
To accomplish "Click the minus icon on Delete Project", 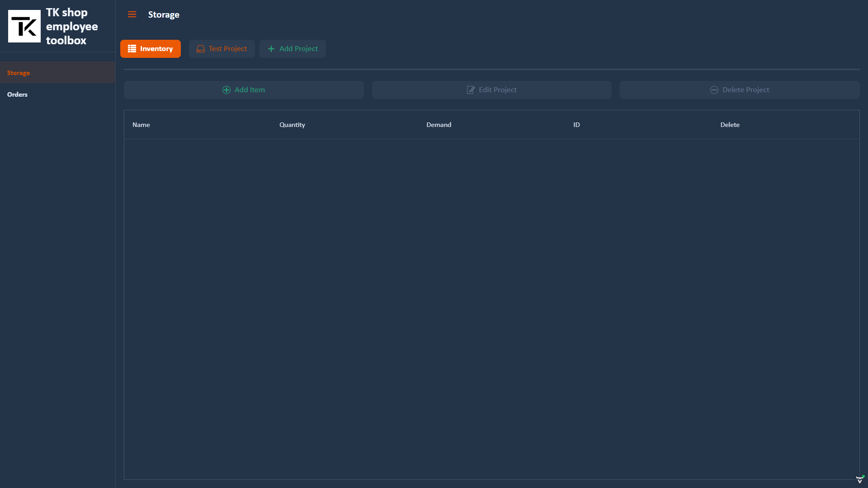I will click(714, 90).
